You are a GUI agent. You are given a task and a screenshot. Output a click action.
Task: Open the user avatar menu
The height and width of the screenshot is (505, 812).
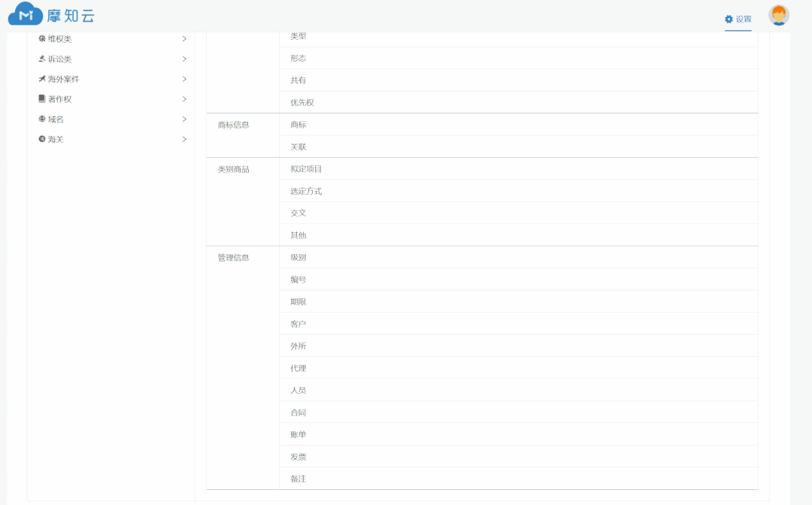click(778, 16)
